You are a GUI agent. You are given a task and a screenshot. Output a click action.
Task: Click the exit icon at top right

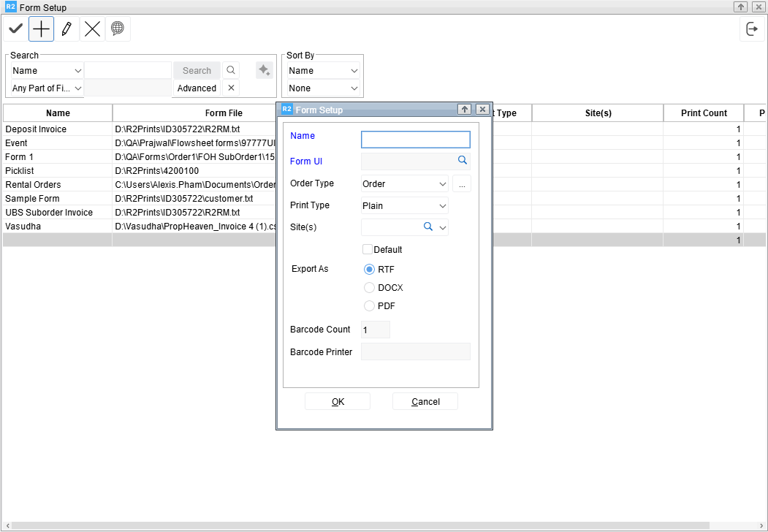tap(751, 29)
